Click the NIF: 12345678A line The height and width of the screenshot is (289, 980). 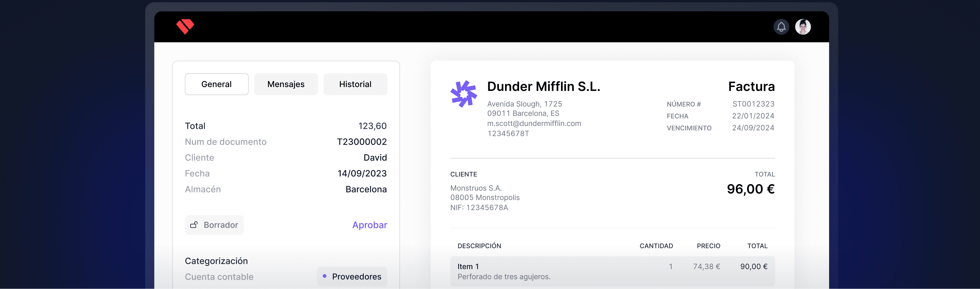click(479, 207)
